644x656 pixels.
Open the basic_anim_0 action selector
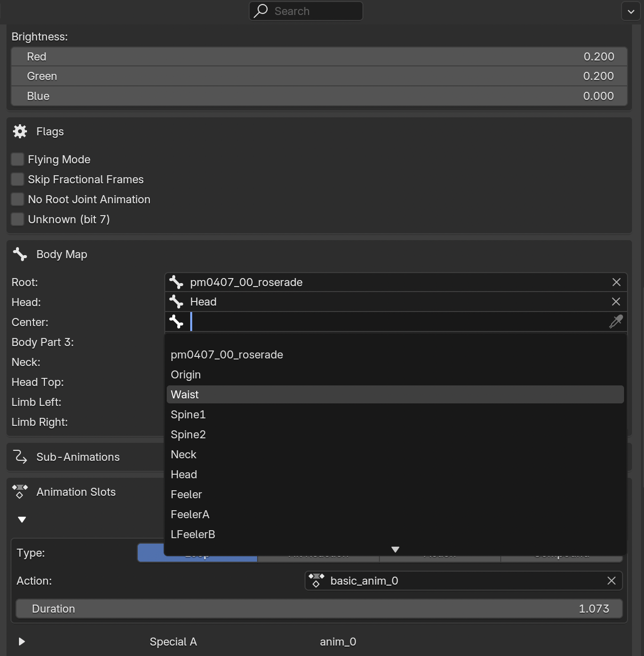(464, 581)
